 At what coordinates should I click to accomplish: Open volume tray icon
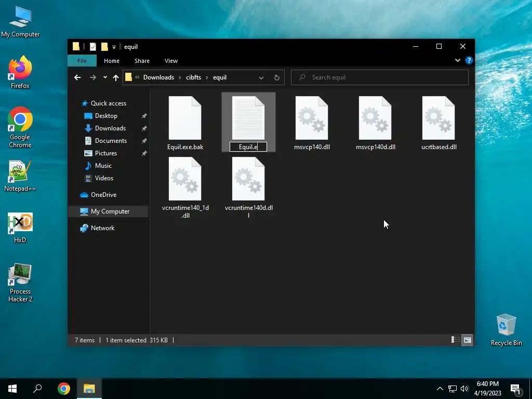464,389
